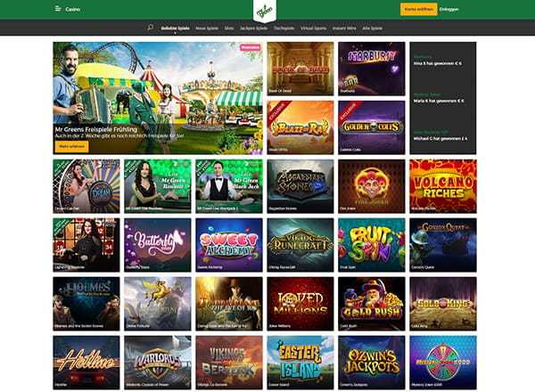
Task: Launch the Fire Joker game
Action: coord(372,186)
